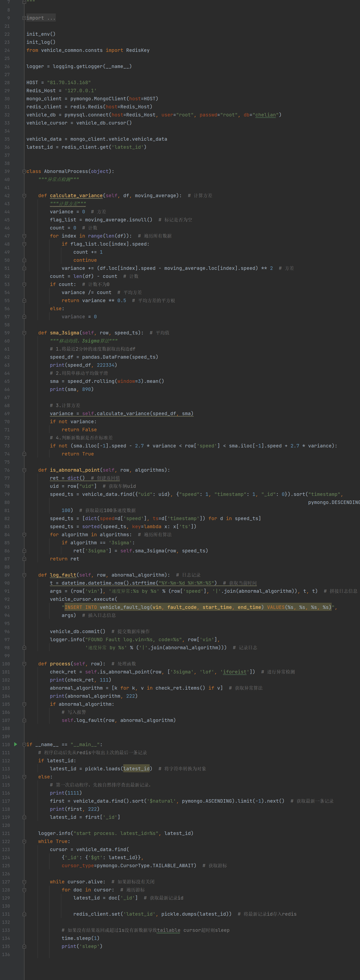The height and width of the screenshot is (980, 360).
Task: Click 'RedisKey' in the import line
Action: coord(138,50)
